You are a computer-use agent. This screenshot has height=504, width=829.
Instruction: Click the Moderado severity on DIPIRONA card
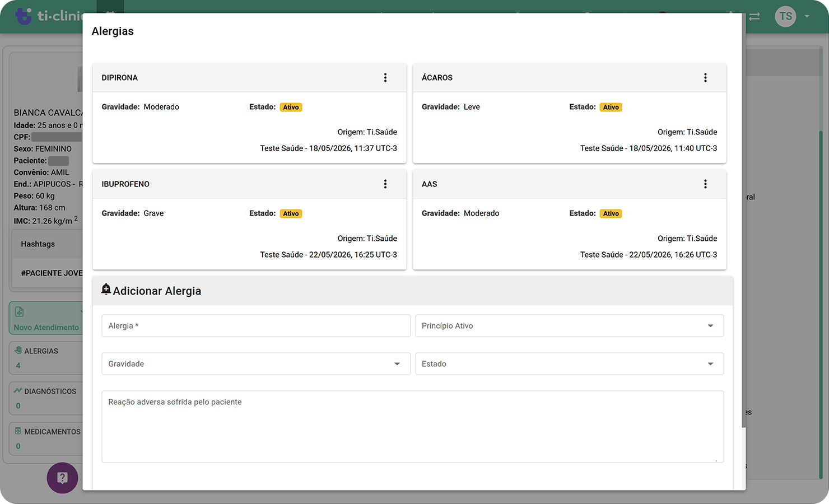[x=161, y=107]
